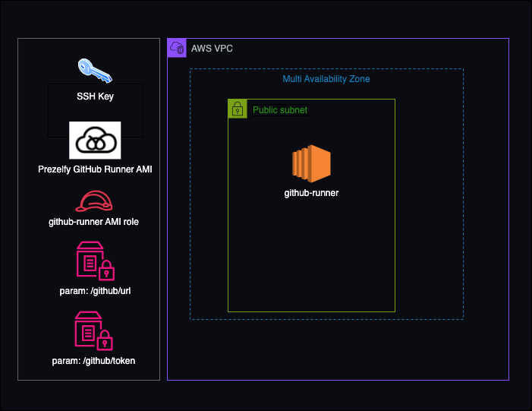532x411 pixels.
Task: Select the parameter store icon for /github/token
Action: point(93,330)
